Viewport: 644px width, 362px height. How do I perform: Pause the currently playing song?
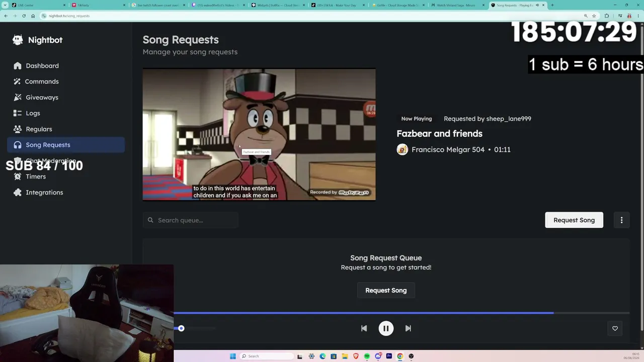386,328
